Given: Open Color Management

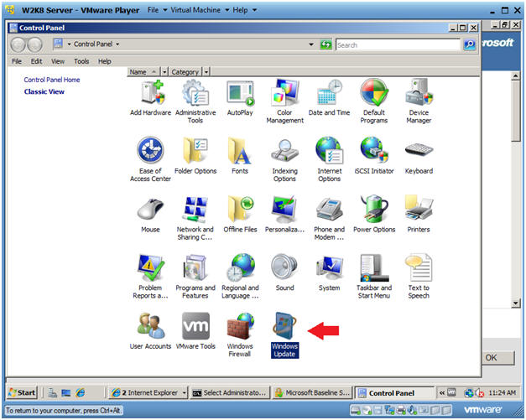Looking at the screenshot, I should click(284, 101).
